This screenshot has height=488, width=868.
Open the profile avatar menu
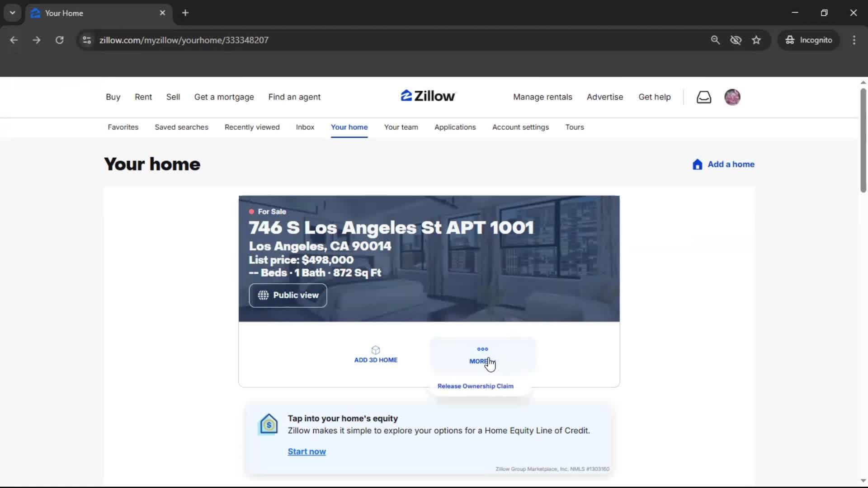tap(732, 97)
